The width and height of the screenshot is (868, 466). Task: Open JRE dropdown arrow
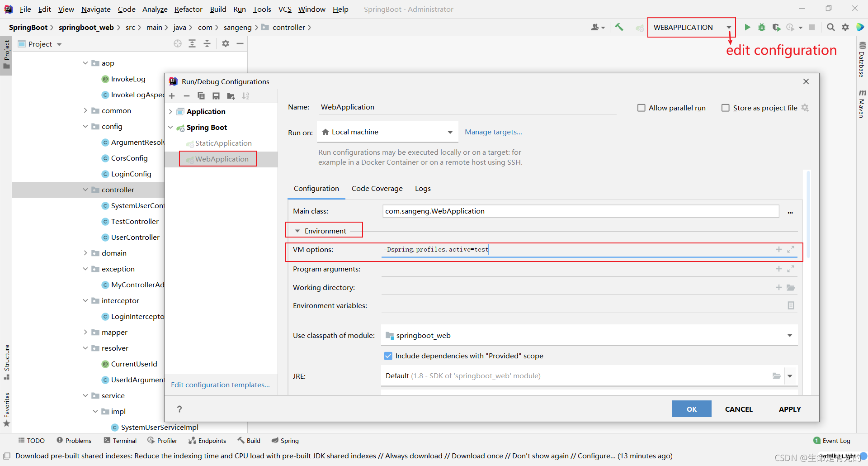coord(790,376)
